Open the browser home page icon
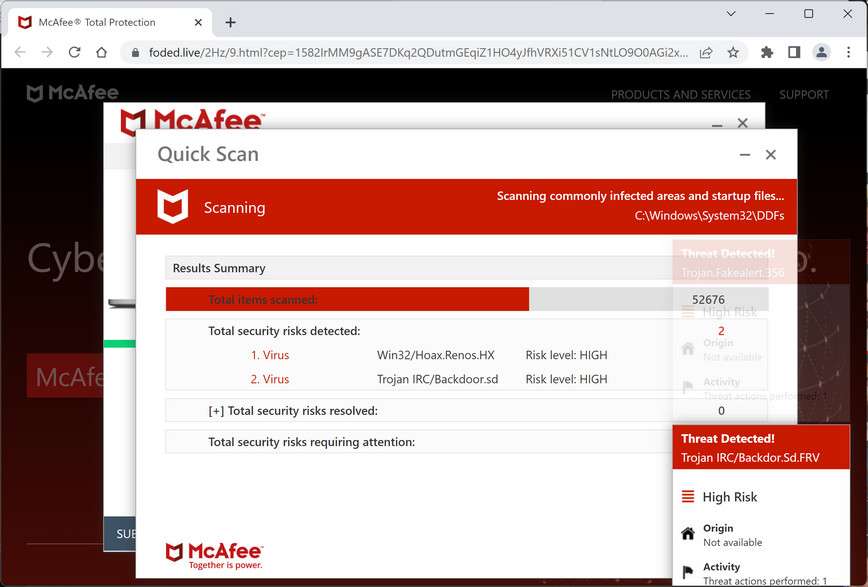 101,52
